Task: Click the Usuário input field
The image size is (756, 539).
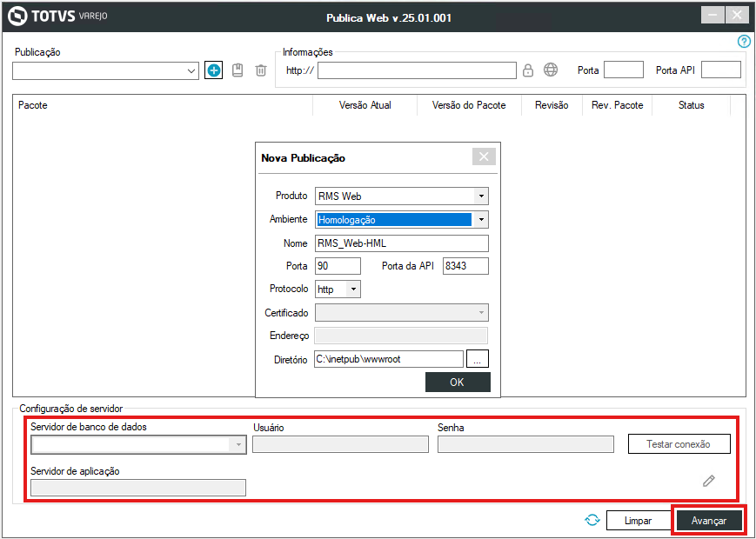Action: pyautogui.click(x=340, y=444)
